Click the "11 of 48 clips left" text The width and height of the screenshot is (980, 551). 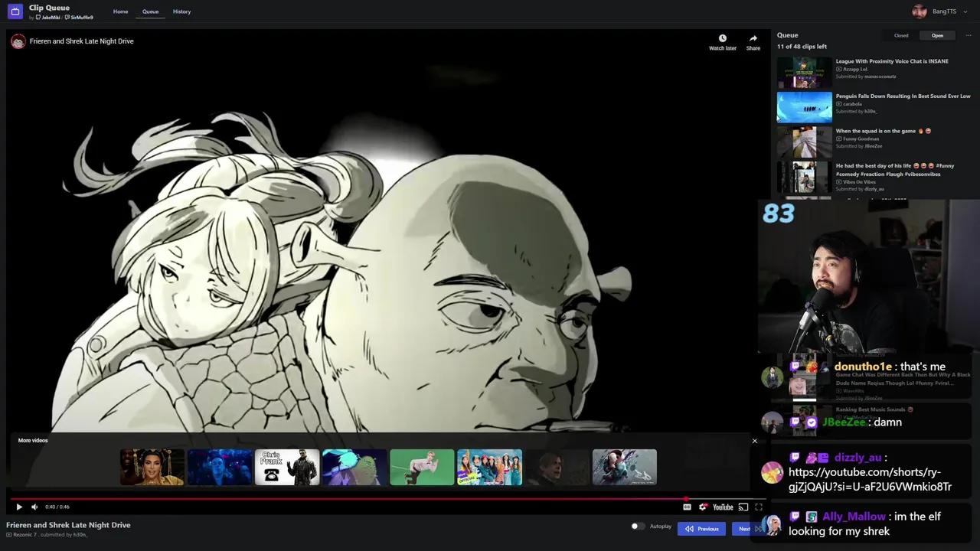point(802,47)
